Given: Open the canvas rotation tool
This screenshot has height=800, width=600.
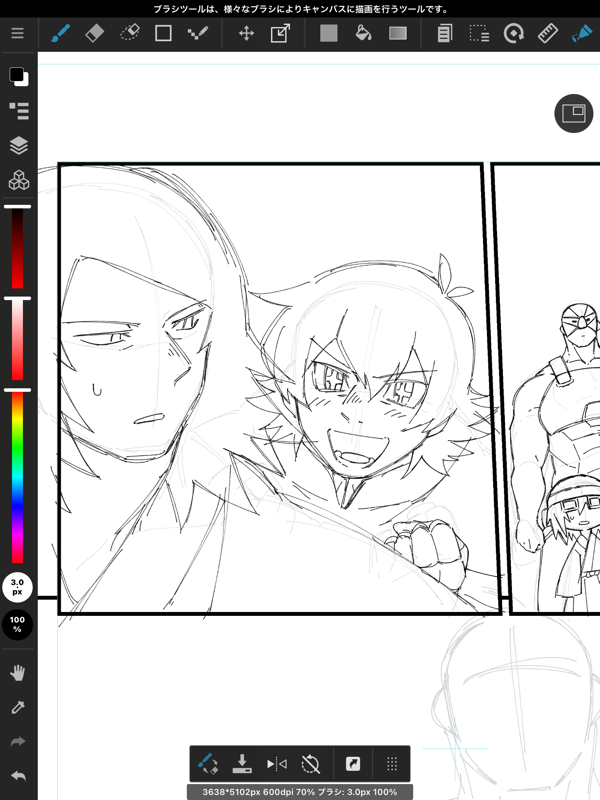Looking at the screenshot, I should [513, 33].
